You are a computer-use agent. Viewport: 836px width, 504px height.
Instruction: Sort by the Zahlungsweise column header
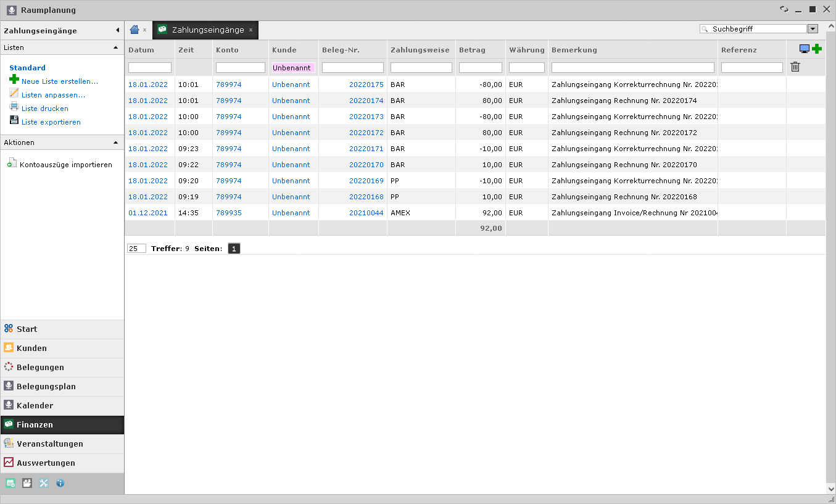tap(421, 50)
